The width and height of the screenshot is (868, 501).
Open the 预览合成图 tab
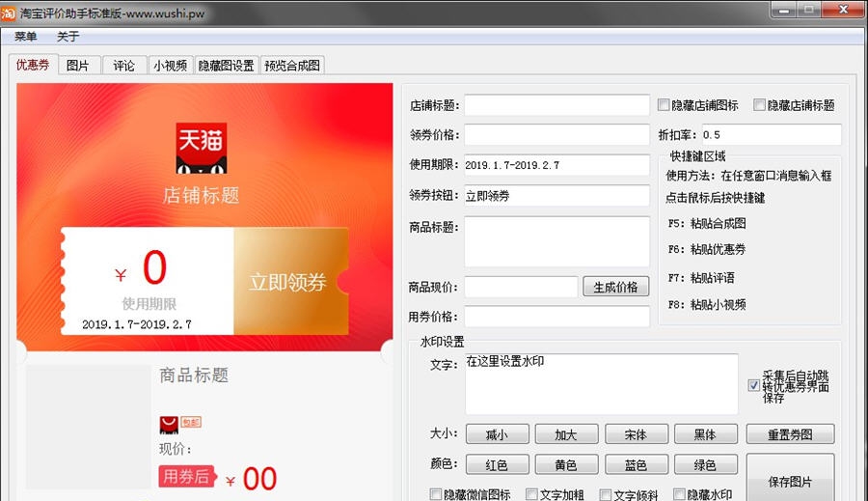(292, 66)
